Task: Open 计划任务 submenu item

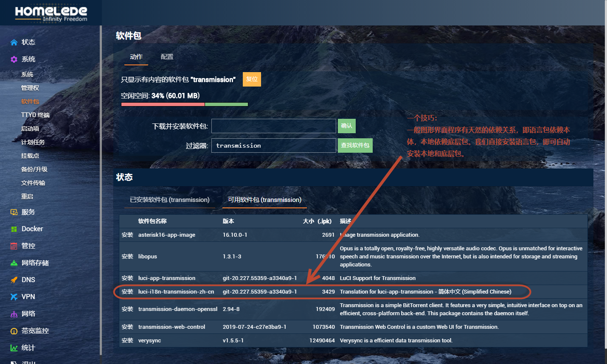Action: [x=33, y=142]
